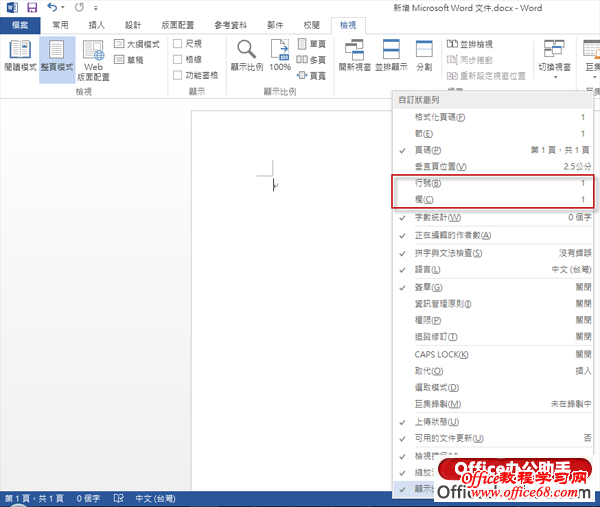Uncheck 上傳狀態(U) upload status option
The height and width of the screenshot is (507, 600).
coord(493,422)
